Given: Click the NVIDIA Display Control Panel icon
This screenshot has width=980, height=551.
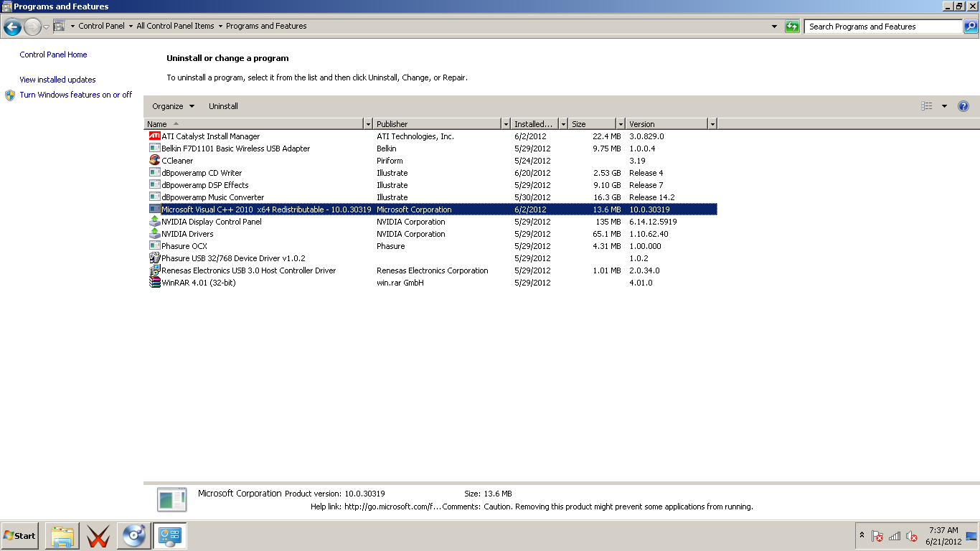Looking at the screenshot, I should (x=154, y=222).
